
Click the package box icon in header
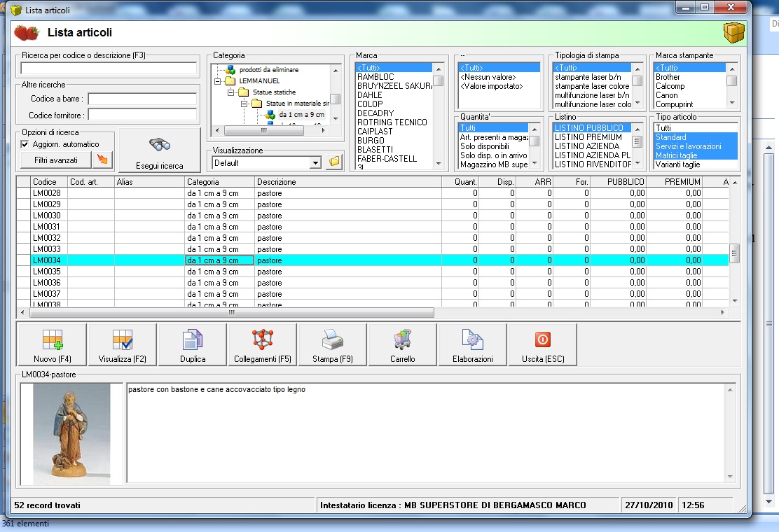click(733, 33)
